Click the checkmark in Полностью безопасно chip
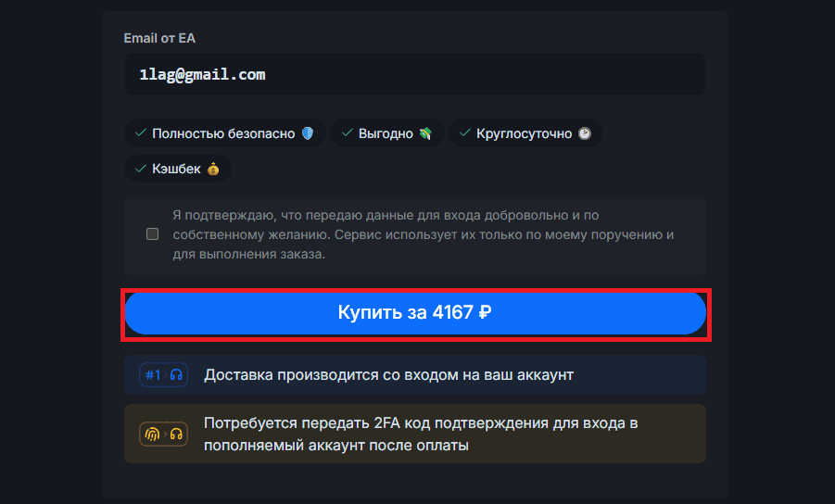Screen dimensions: 835x504 [x=141, y=133]
